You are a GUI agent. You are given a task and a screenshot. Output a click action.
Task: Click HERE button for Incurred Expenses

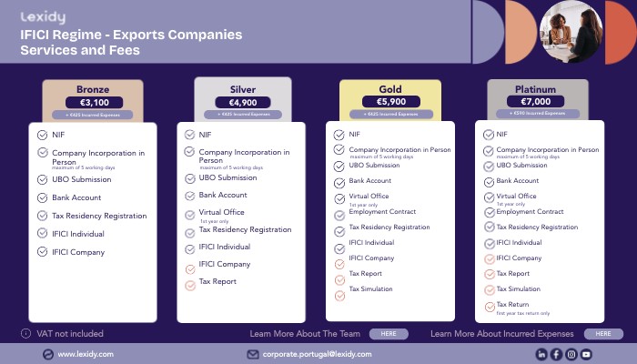[x=603, y=334]
